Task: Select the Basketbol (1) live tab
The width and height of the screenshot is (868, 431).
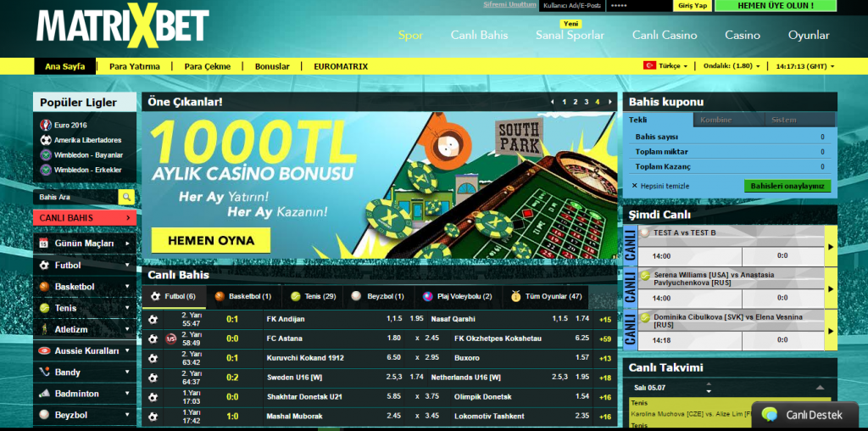Action: [x=243, y=296]
